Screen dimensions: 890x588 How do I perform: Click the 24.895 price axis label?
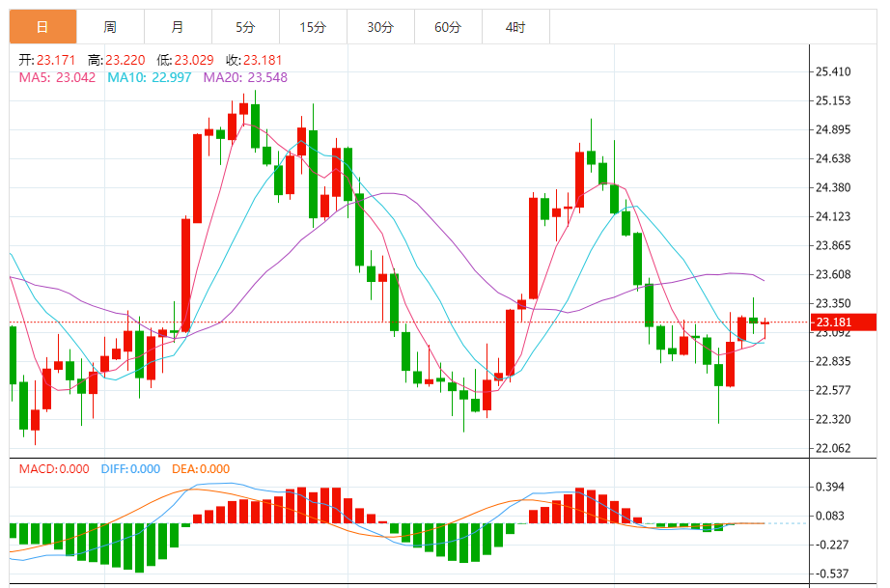tap(833, 129)
